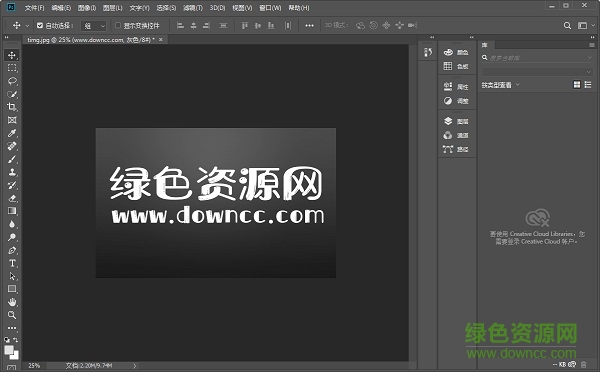Open the File (文件) menu

coord(34,8)
